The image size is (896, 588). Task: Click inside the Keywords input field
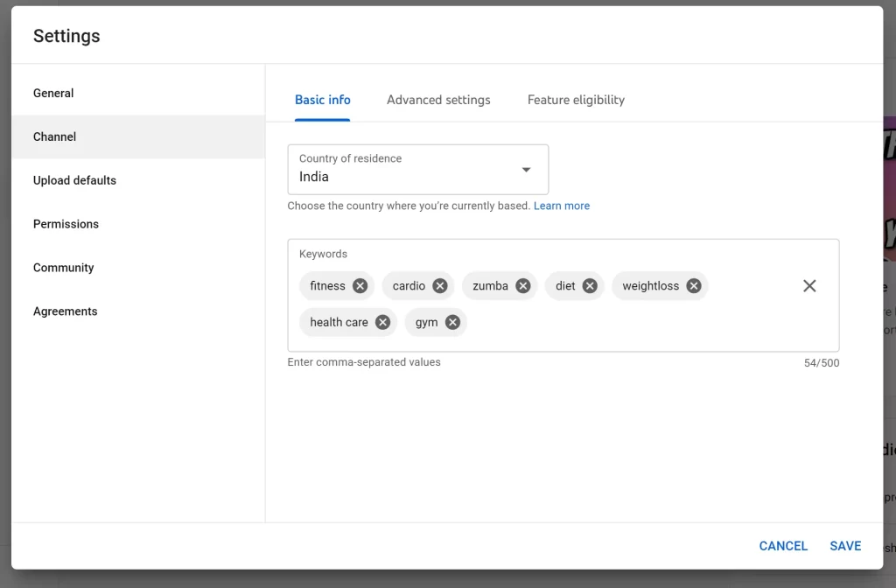click(630, 324)
